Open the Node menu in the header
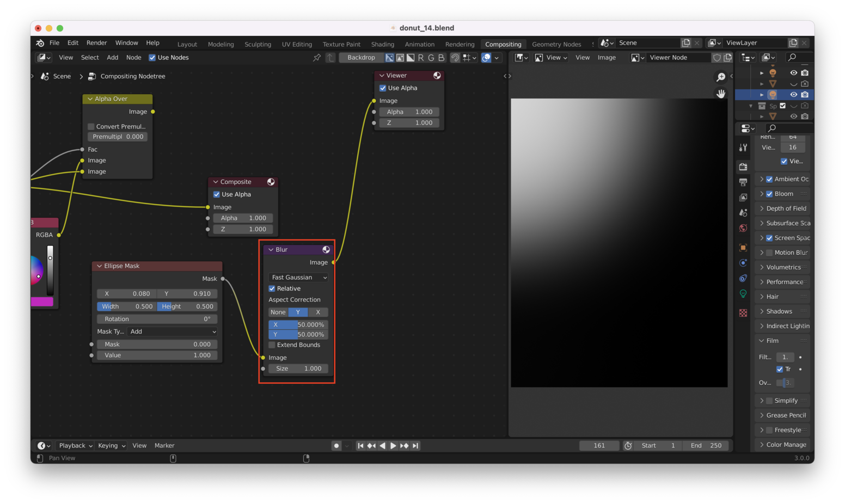The width and height of the screenshot is (845, 504). tap(133, 57)
